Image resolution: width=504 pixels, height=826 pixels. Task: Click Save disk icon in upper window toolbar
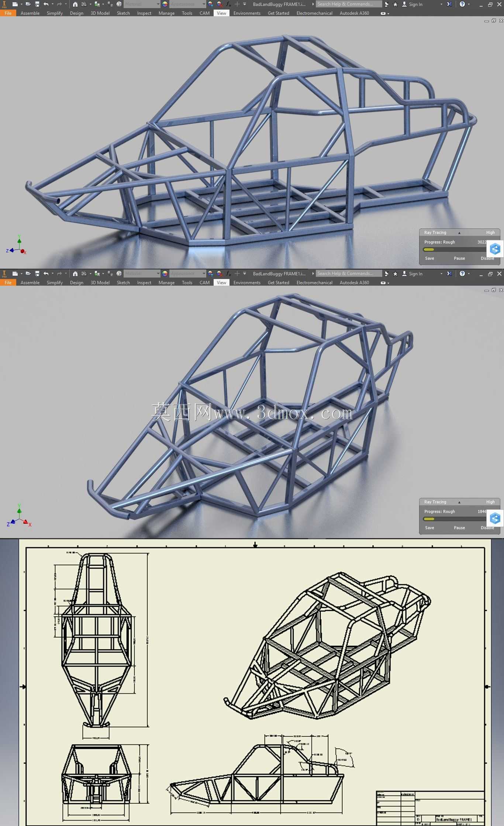point(37,4)
